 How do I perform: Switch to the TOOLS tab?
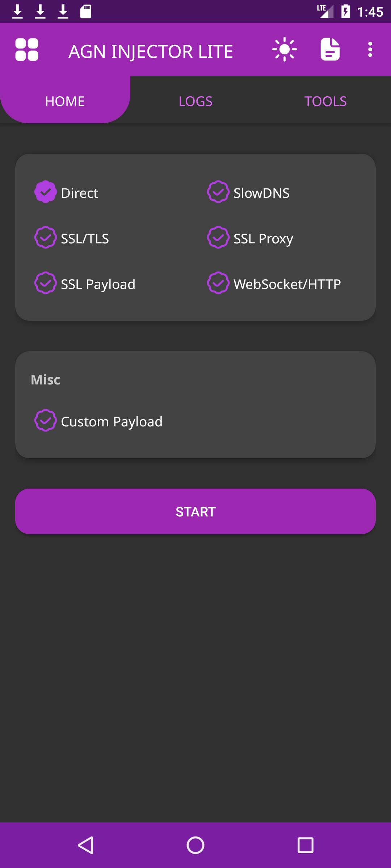325,101
